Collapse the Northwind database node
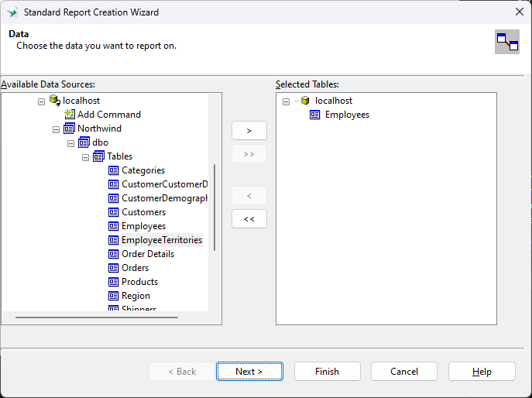The image size is (532, 398). tap(57, 129)
